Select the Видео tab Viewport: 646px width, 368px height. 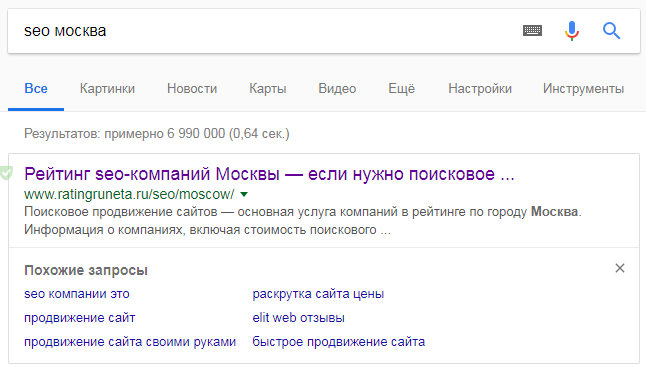tap(337, 88)
